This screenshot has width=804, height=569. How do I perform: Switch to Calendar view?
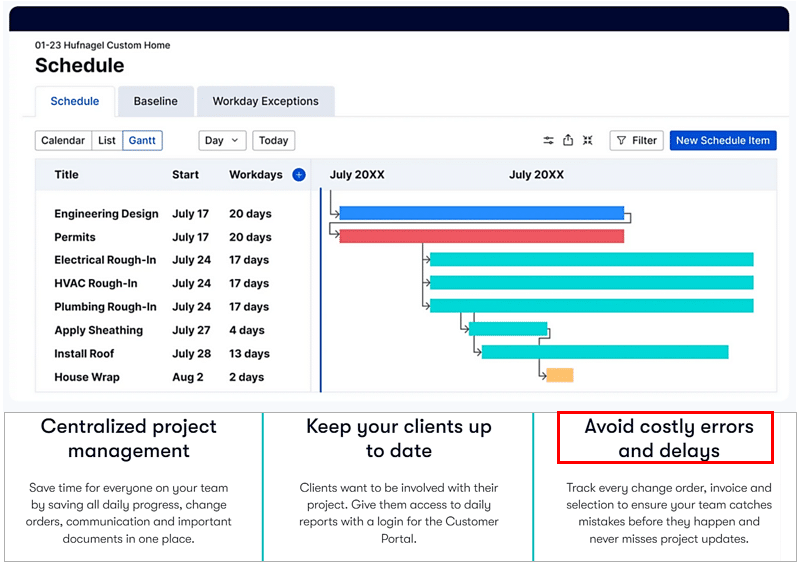pos(63,141)
